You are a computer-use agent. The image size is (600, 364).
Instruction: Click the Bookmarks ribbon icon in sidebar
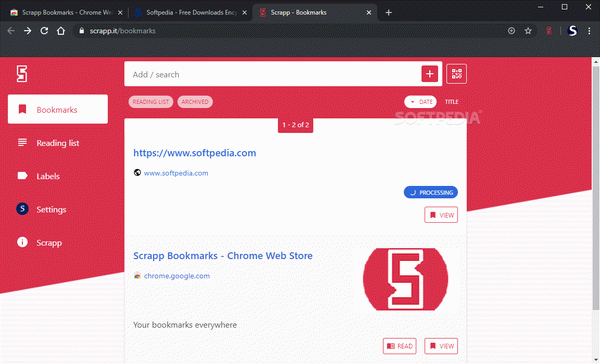pos(22,109)
